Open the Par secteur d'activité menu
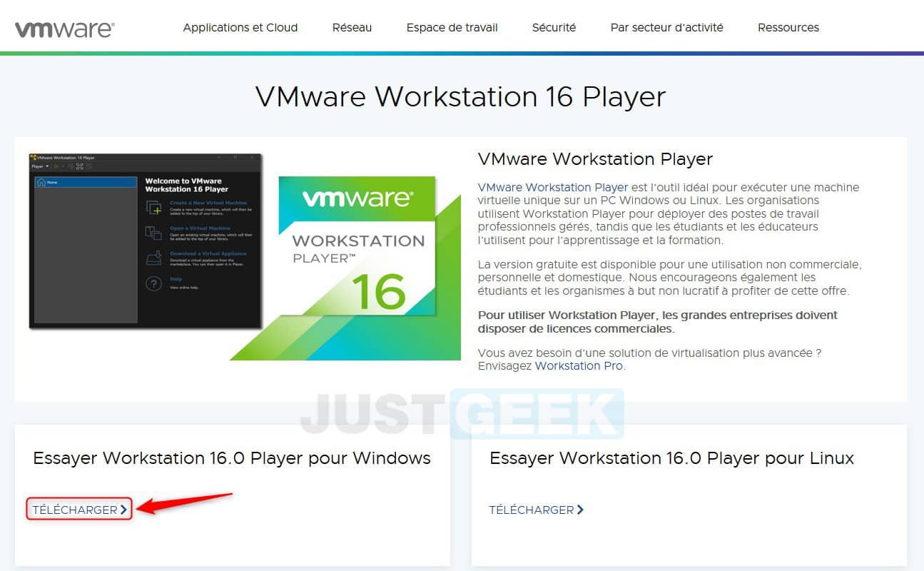The image size is (924, 571). point(666,28)
